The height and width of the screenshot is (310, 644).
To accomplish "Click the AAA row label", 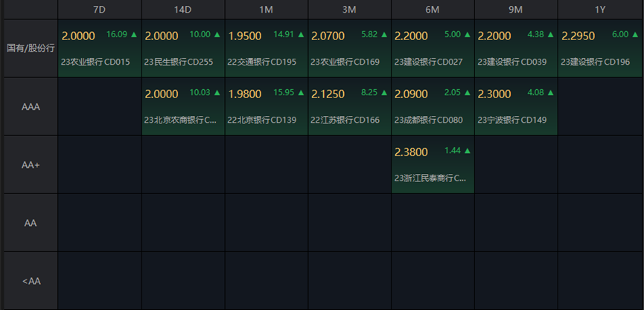I will pos(31,106).
